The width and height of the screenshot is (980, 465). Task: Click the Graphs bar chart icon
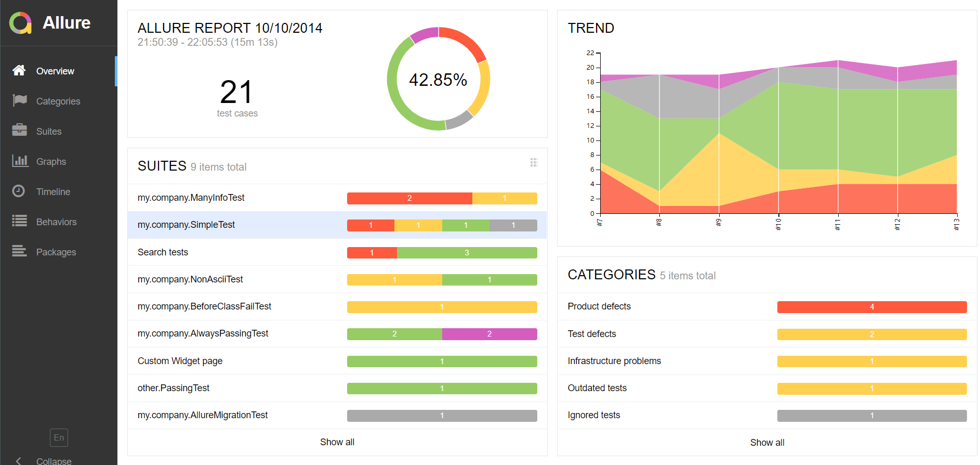click(x=20, y=161)
